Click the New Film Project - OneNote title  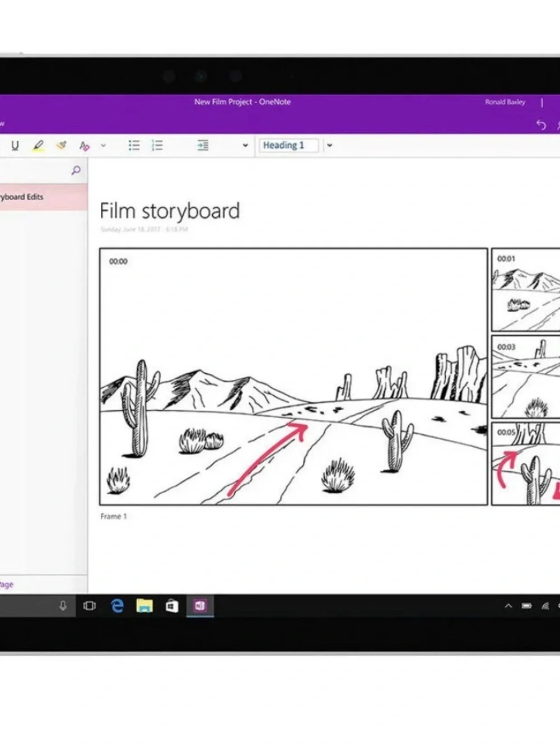pyautogui.click(x=242, y=102)
